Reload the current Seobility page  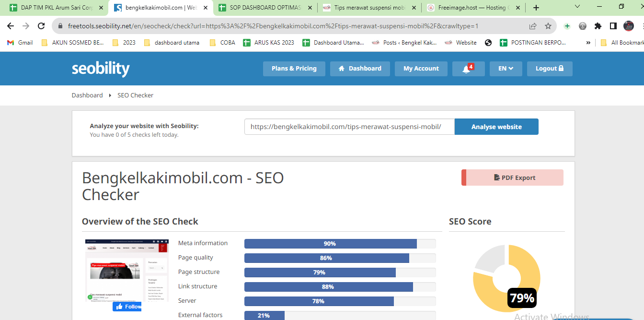[41, 26]
